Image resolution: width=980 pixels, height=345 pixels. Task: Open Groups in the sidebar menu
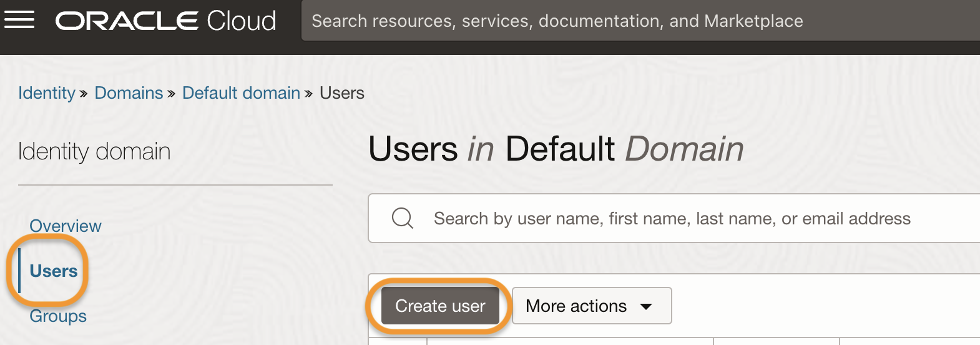tap(58, 316)
